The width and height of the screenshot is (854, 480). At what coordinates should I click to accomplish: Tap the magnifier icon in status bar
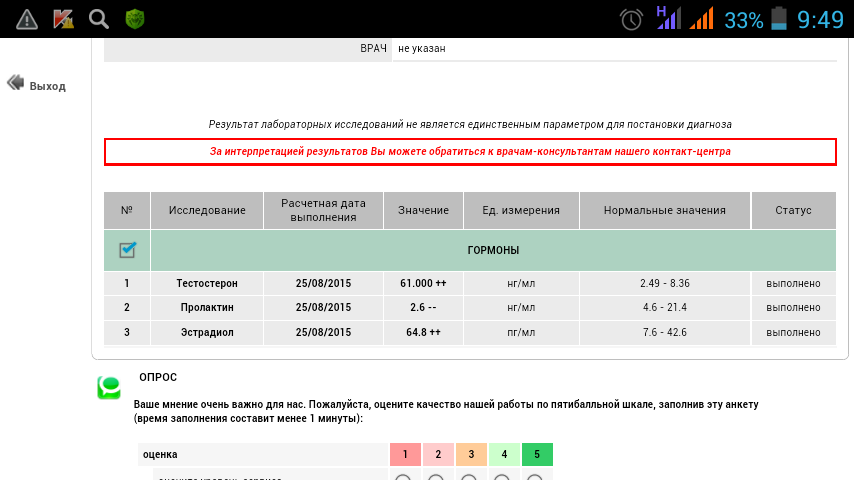(98, 19)
